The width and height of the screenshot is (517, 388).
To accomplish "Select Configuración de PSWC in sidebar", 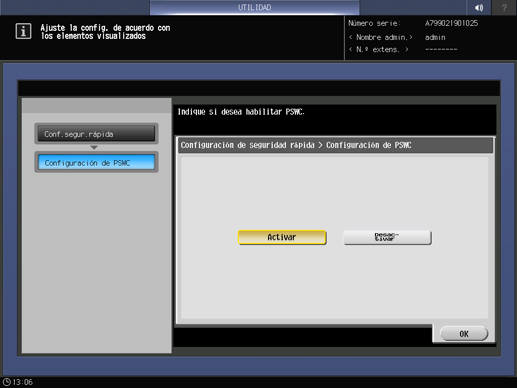I will (96, 163).
